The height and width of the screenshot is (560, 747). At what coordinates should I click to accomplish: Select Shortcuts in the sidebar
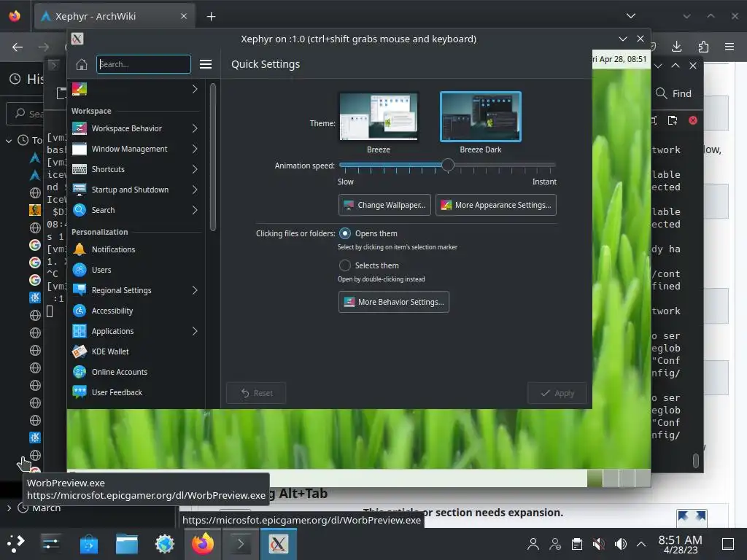pyautogui.click(x=135, y=169)
